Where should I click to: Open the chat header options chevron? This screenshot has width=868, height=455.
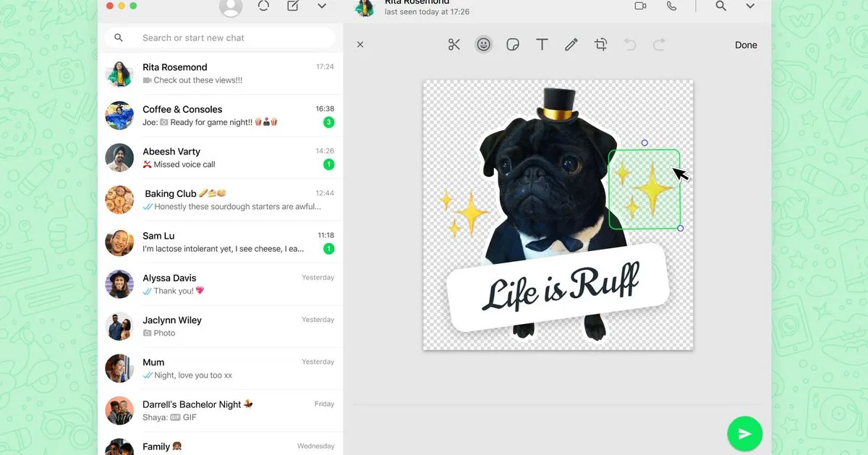point(750,6)
